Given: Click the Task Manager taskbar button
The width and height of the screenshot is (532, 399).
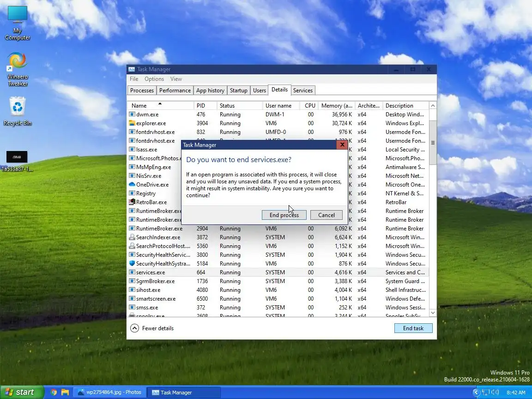Looking at the screenshot, I should (183, 392).
